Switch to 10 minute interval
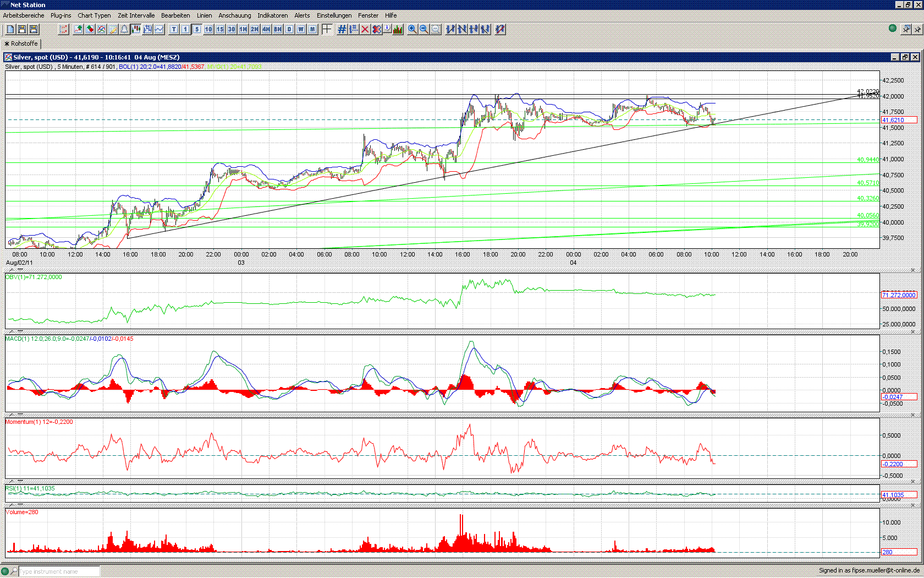This screenshot has width=924, height=578. [x=208, y=29]
